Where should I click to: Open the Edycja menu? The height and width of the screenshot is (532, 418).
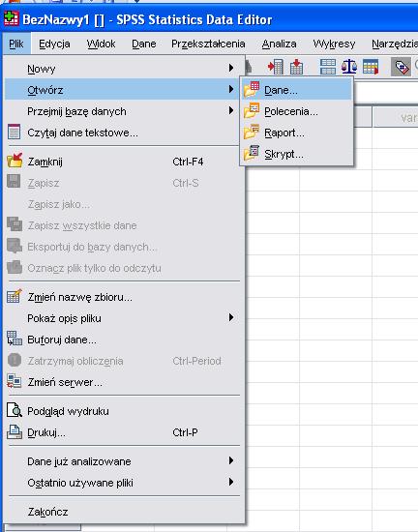[54, 44]
